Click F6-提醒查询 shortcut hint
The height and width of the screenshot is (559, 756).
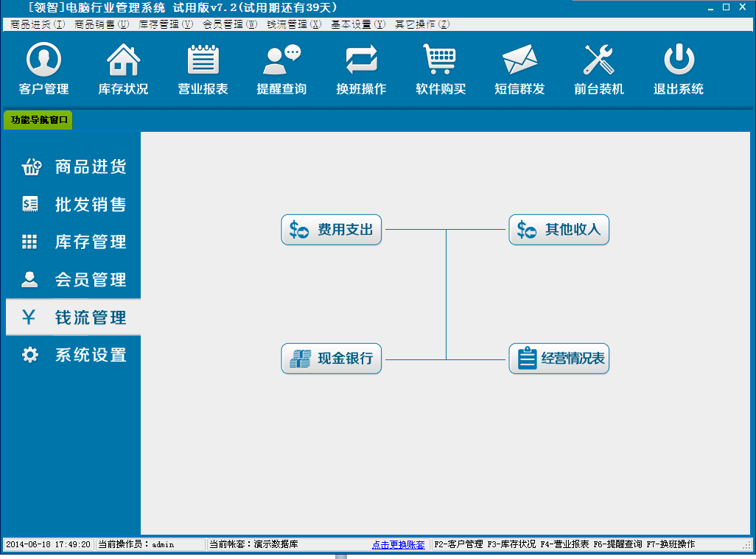[617, 544]
